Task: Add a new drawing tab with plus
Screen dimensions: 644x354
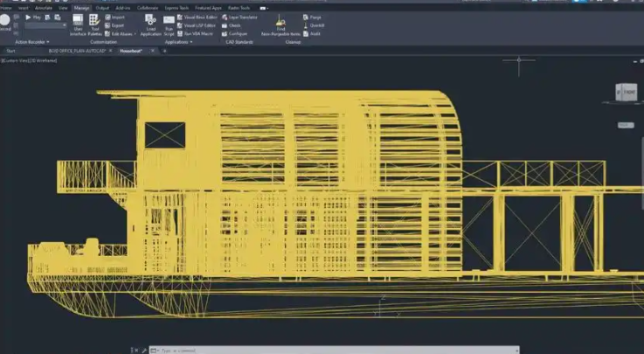Action: [164, 51]
